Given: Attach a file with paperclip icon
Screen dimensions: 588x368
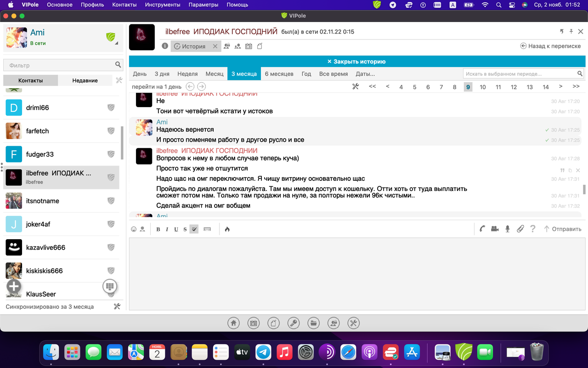Looking at the screenshot, I should tap(520, 229).
